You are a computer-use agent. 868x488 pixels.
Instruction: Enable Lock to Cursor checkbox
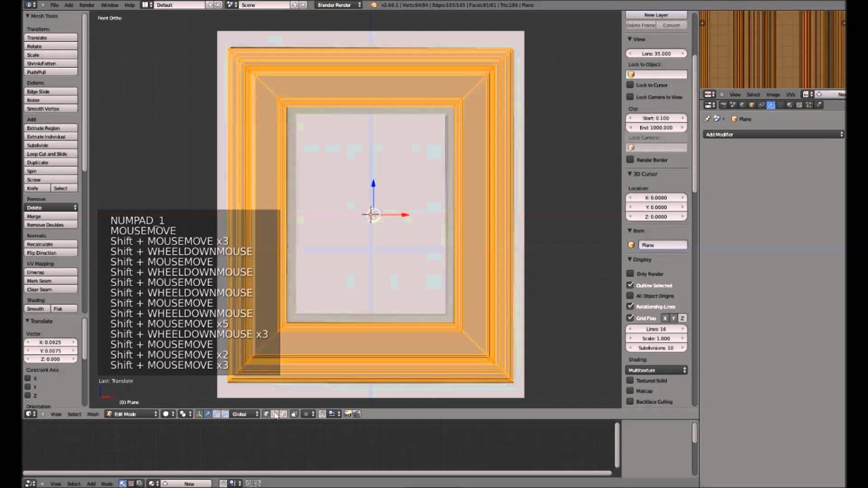[x=630, y=85]
